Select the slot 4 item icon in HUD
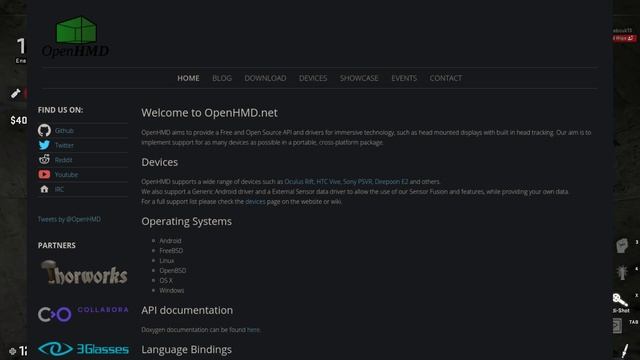The height and width of the screenshot is (360, 640). tap(622, 272)
